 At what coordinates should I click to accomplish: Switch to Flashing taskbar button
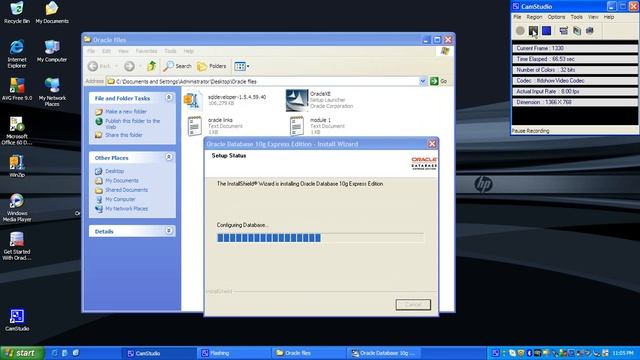[233, 353]
